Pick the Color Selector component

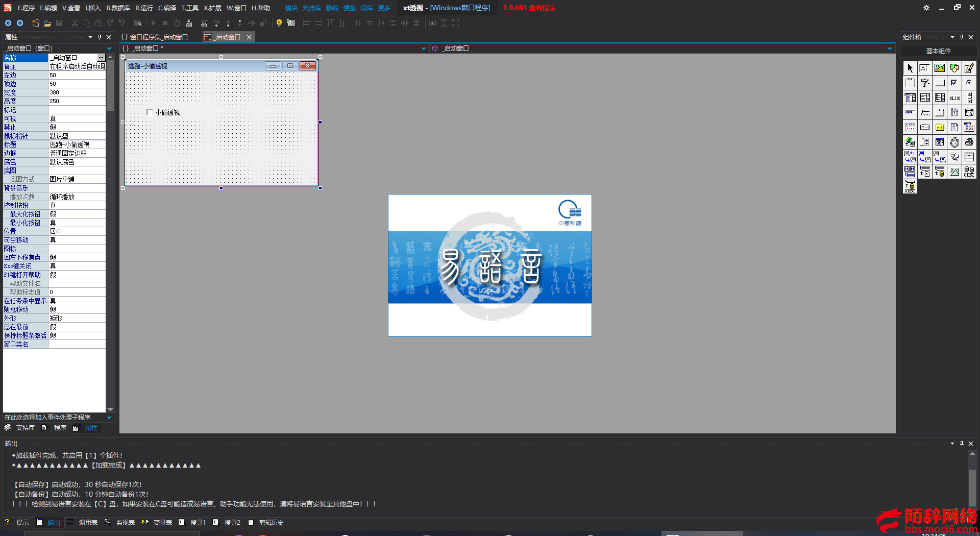pos(969,127)
